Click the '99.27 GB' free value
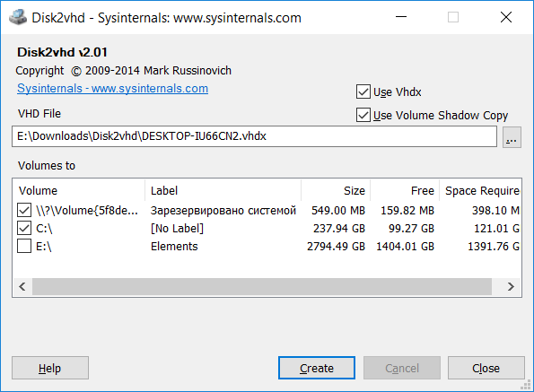The height and width of the screenshot is (392, 534). pyautogui.click(x=411, y=228)
